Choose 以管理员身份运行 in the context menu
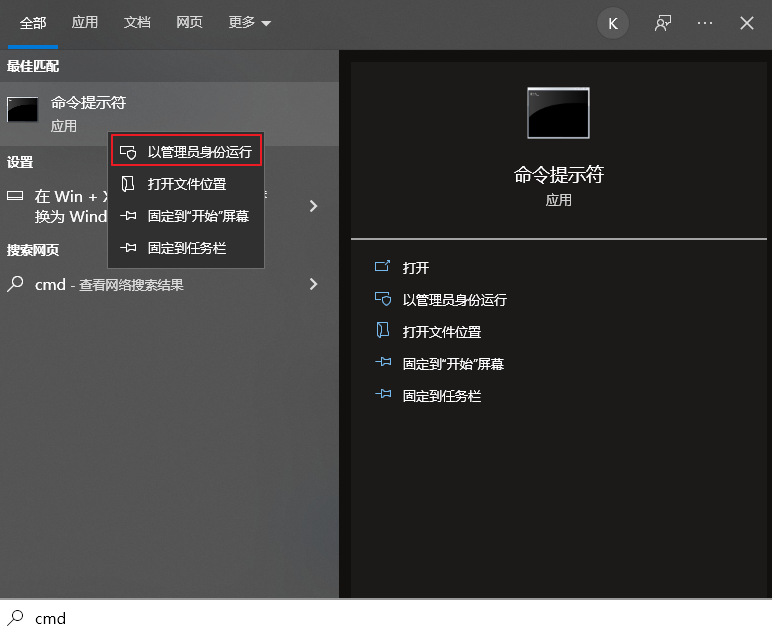772x632 pixels. coord(186,152)
